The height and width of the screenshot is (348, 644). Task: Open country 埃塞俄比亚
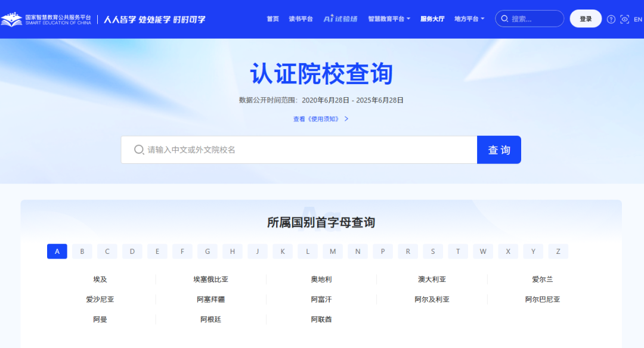pyautogui.click(x=210, y=279)
